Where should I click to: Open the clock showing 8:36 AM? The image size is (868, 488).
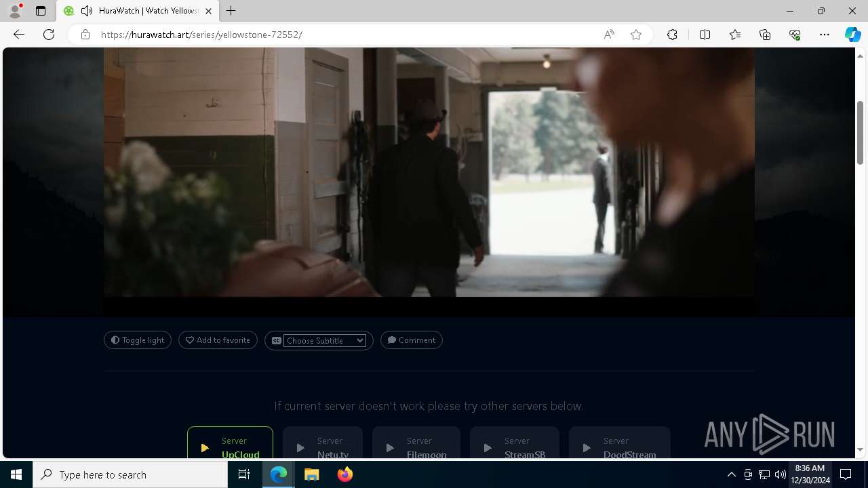810,474
